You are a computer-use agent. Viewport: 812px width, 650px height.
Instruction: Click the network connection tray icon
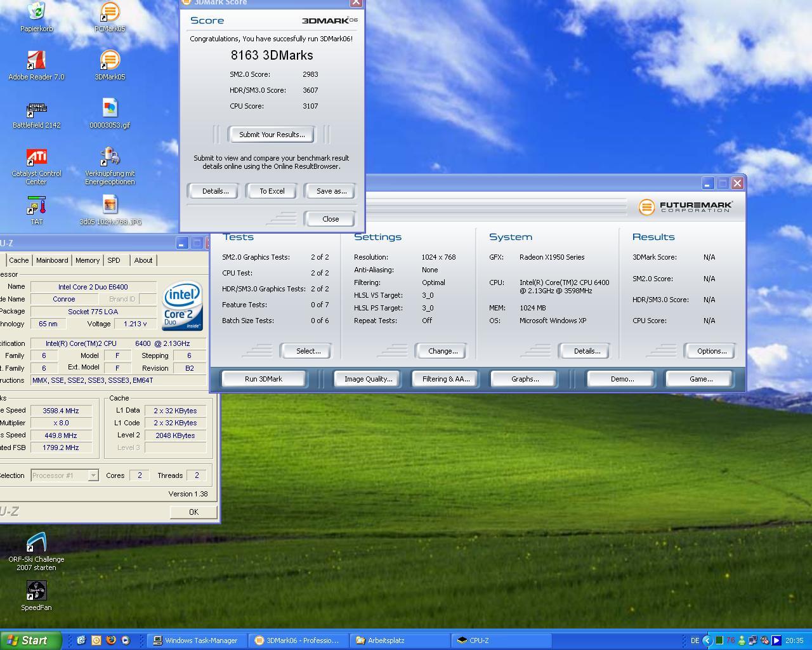pos(753,640)
